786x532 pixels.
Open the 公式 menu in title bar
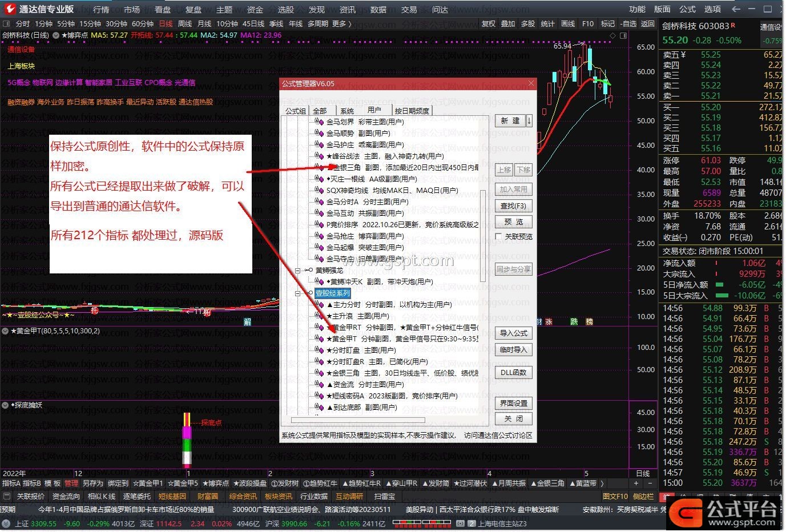(687, 9)
